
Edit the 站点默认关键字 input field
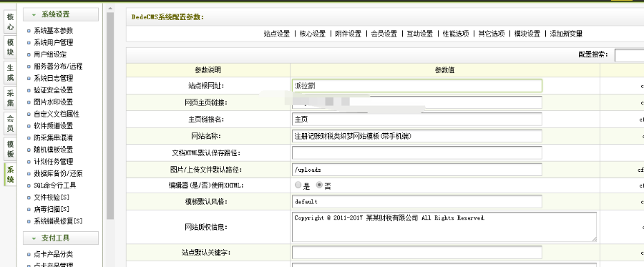coord(417,252)
